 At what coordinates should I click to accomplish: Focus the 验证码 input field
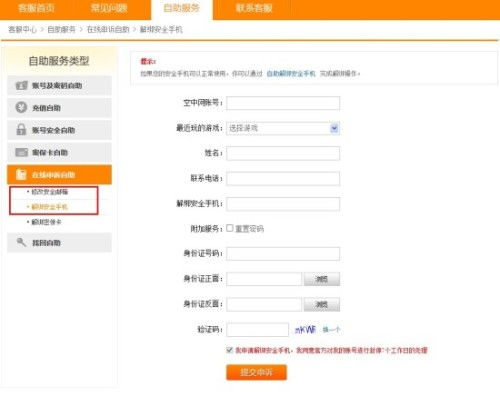pyautogui.click(x=257, y=330)
